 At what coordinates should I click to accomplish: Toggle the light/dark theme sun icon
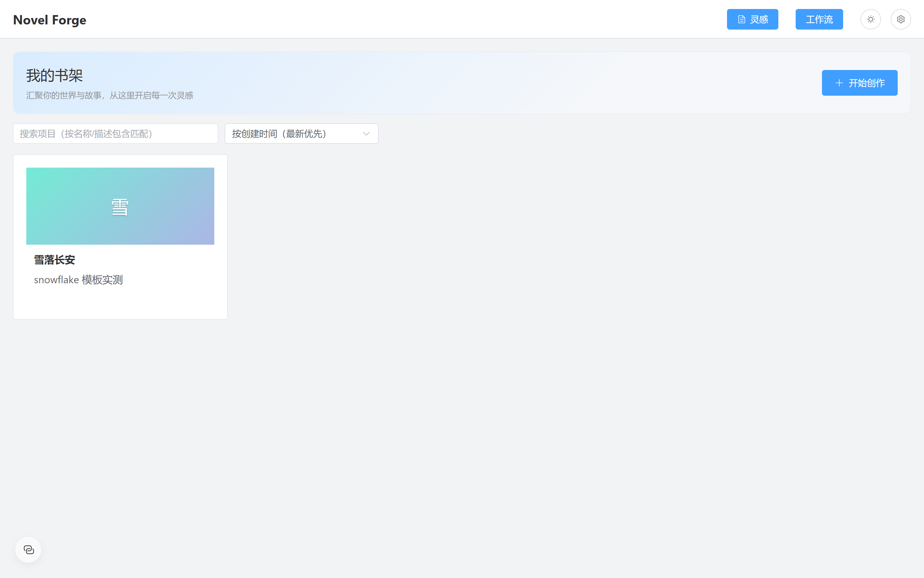pyautogui.click(x=870, y=19)
